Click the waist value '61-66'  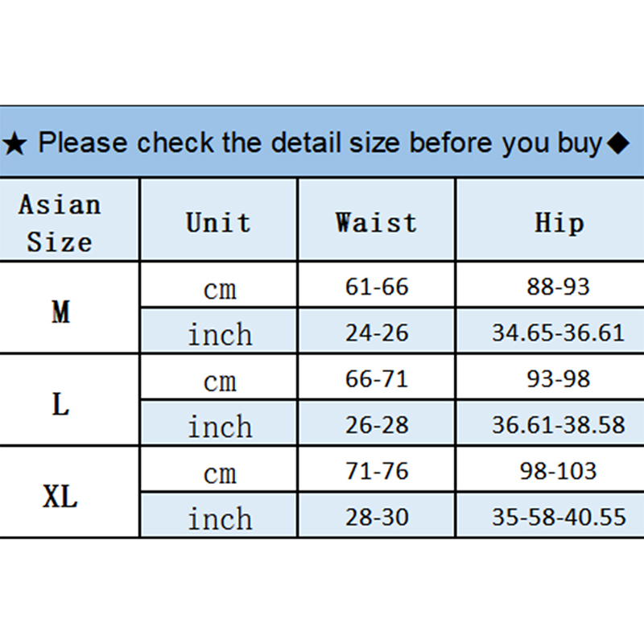coord(377,287)
